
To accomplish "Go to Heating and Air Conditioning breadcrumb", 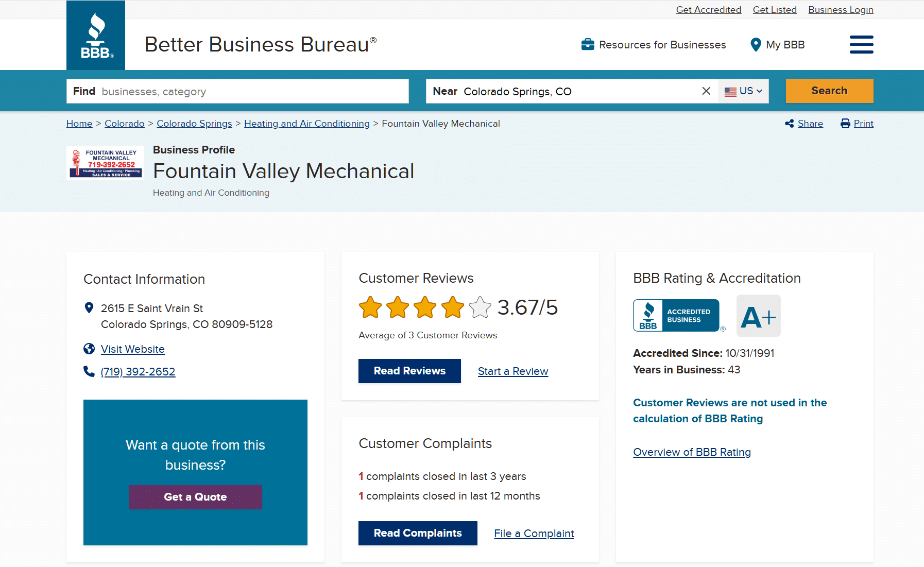I will click(306, 124).
